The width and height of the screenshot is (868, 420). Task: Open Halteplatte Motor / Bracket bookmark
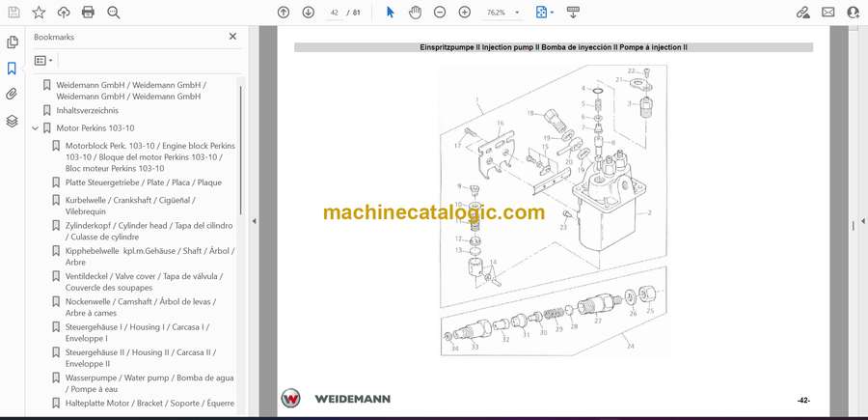coord(149,404)
